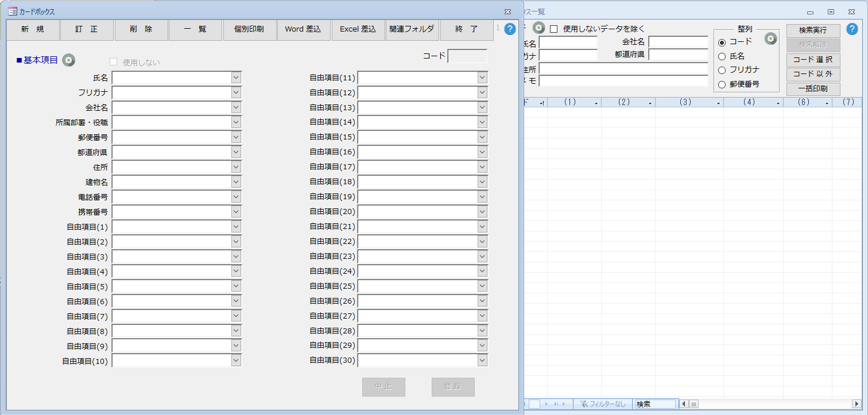Click the 新規 button

(33, 30)
